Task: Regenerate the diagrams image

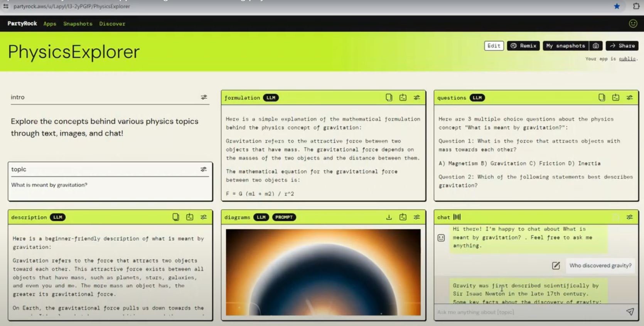Action: click(403, 217)
